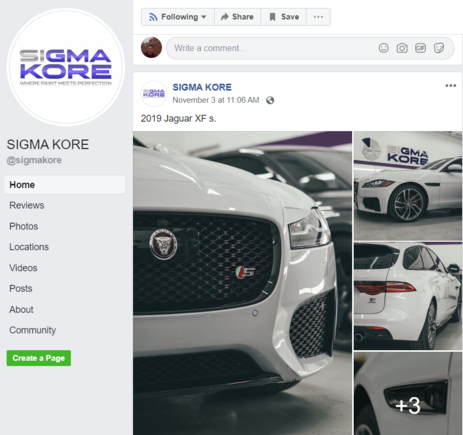Screen dimensions: 463x435
Task: Expand the Following dropdown
Action: [x=178, y=17]
